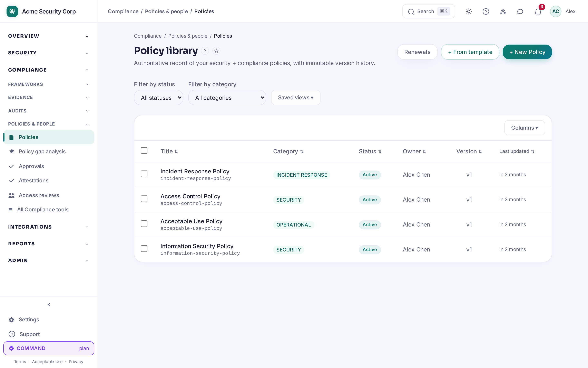
Task: Click the Policy gap analysis badge icon
Action: click(x=11, y=151)
